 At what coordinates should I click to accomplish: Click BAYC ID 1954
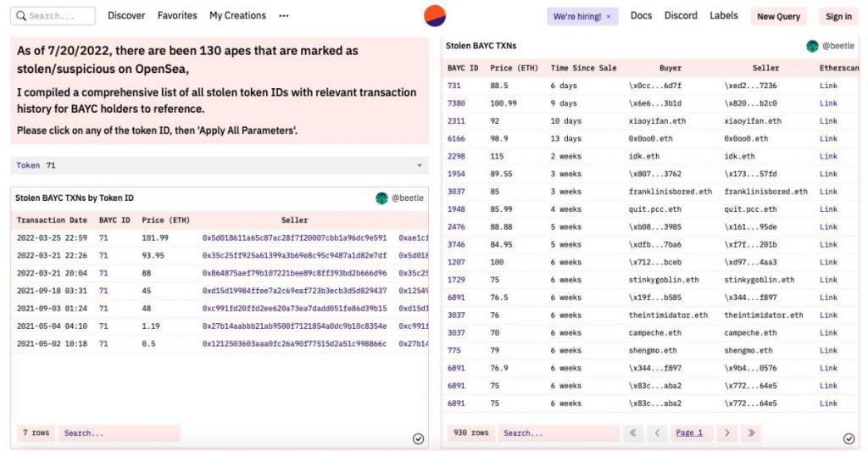coord(456,175)
